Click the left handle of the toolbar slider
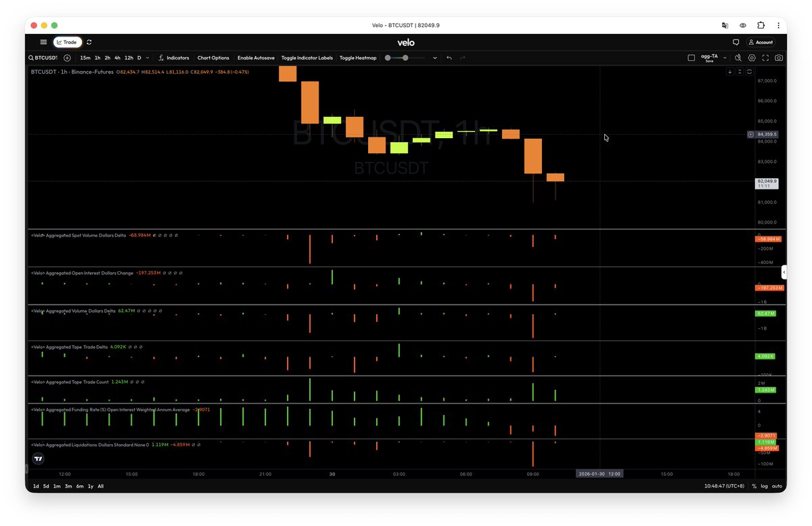 click(x=388, y=58)
